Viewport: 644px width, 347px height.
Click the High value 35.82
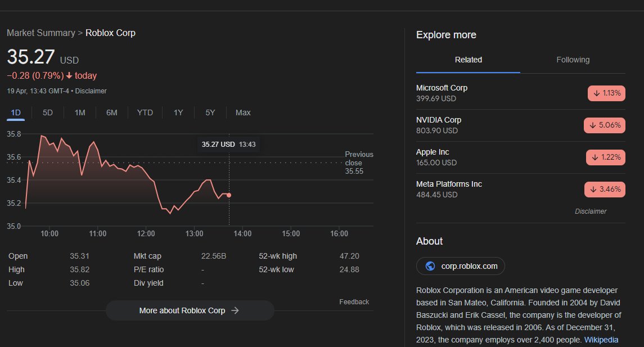point(80,270)
